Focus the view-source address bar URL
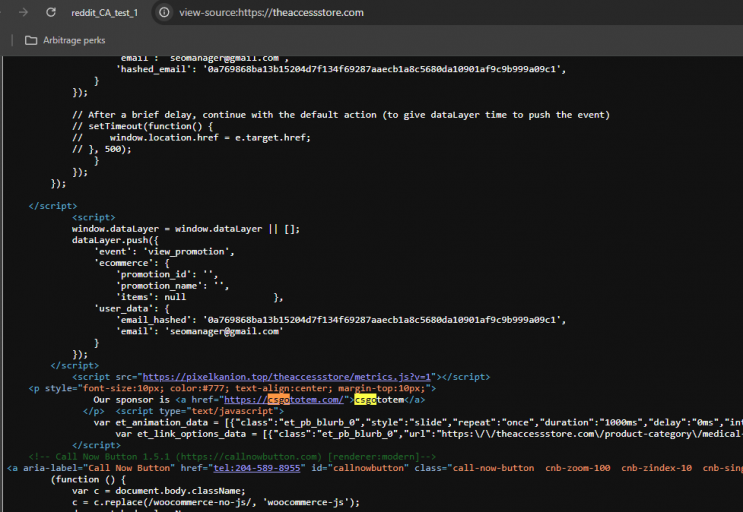Viewport: 743px width, 512px height. pos(271,13)
